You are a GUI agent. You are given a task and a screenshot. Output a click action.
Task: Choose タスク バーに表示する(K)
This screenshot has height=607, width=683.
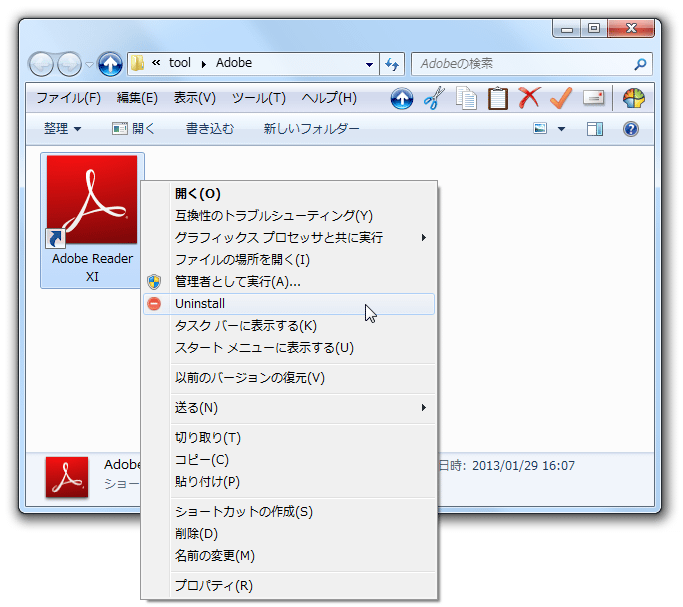[x=289, y=326]
